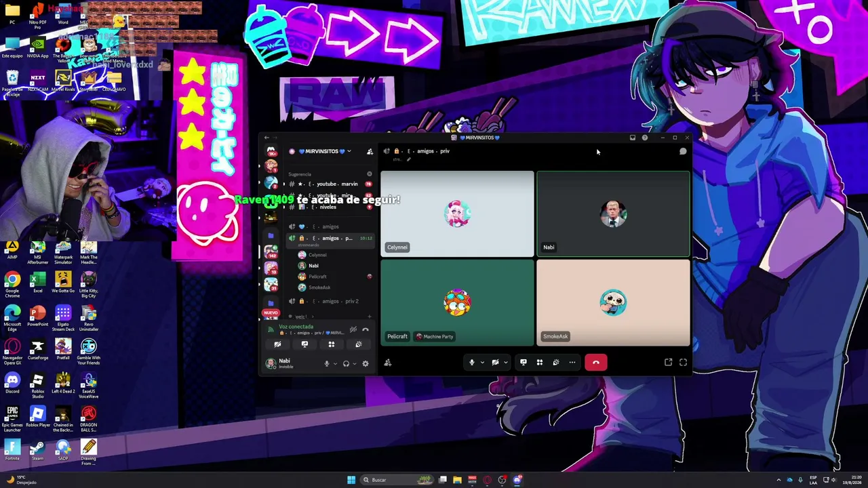Pop out the call window

(668, 363)
